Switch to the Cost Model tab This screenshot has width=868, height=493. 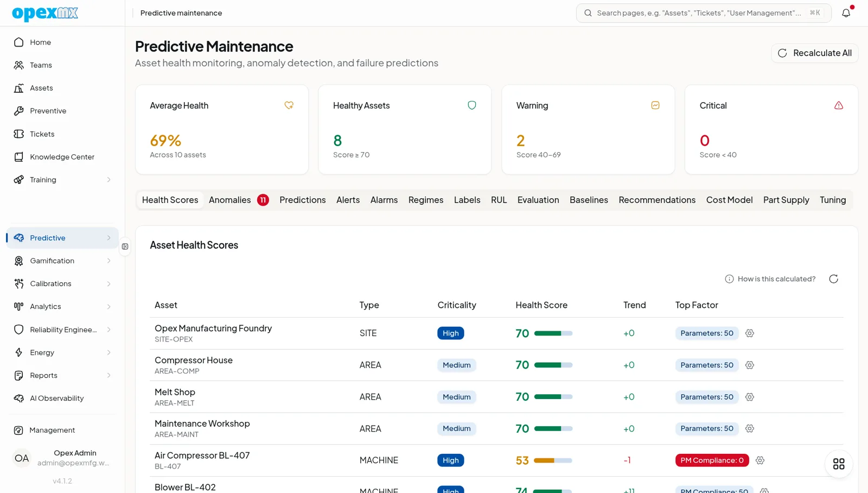click(x=730, y=200)
